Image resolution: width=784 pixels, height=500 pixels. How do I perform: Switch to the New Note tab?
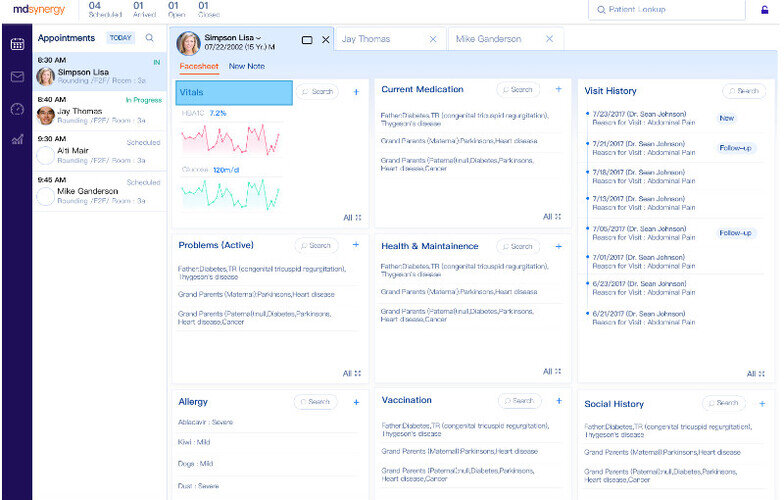pos(246,66)
